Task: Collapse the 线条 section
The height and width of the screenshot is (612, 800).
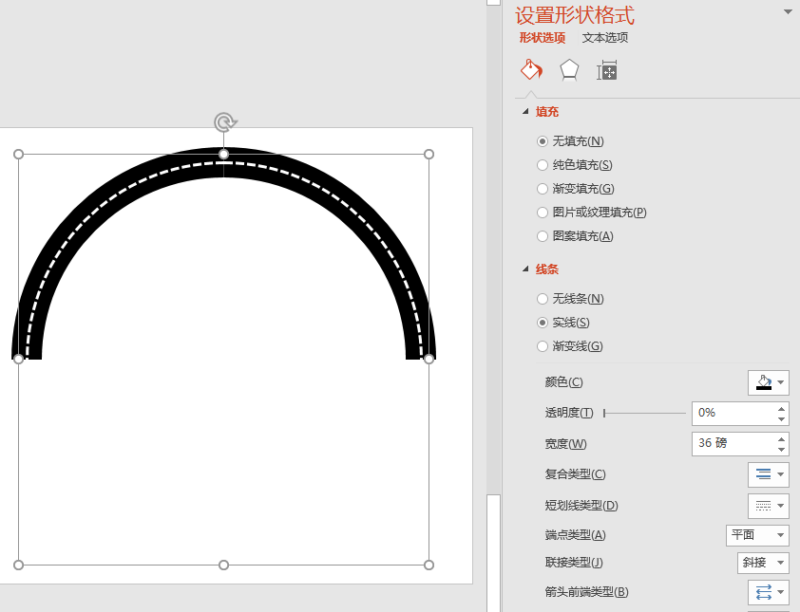Action: (526, 269)
